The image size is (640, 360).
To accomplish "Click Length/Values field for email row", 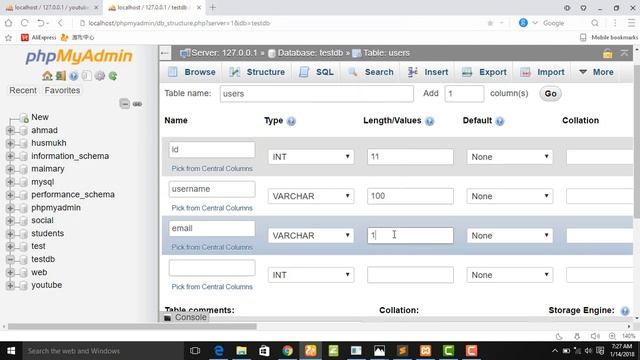I will (410, 236).
